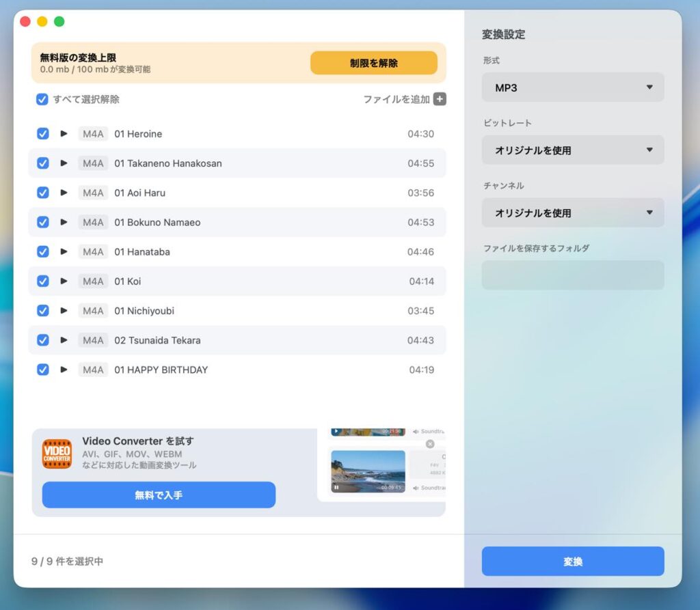
Task: Open the チャンネル dropdown
Action: [573, 213]
